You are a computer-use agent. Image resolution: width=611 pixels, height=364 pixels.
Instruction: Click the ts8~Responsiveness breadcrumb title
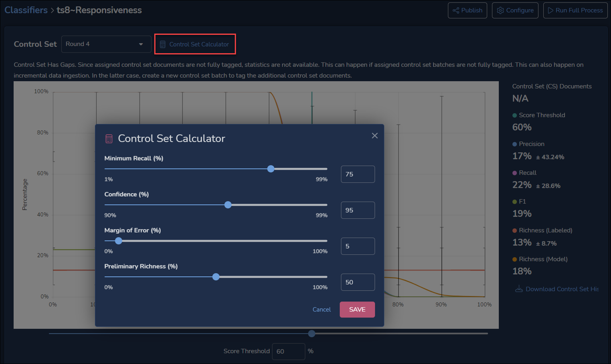[99, 10]
